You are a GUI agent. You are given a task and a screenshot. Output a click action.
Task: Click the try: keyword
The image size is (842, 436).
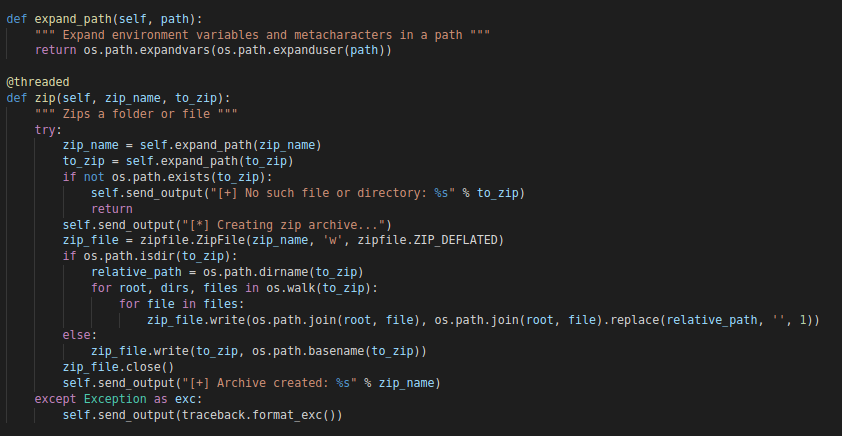point(48,130)
